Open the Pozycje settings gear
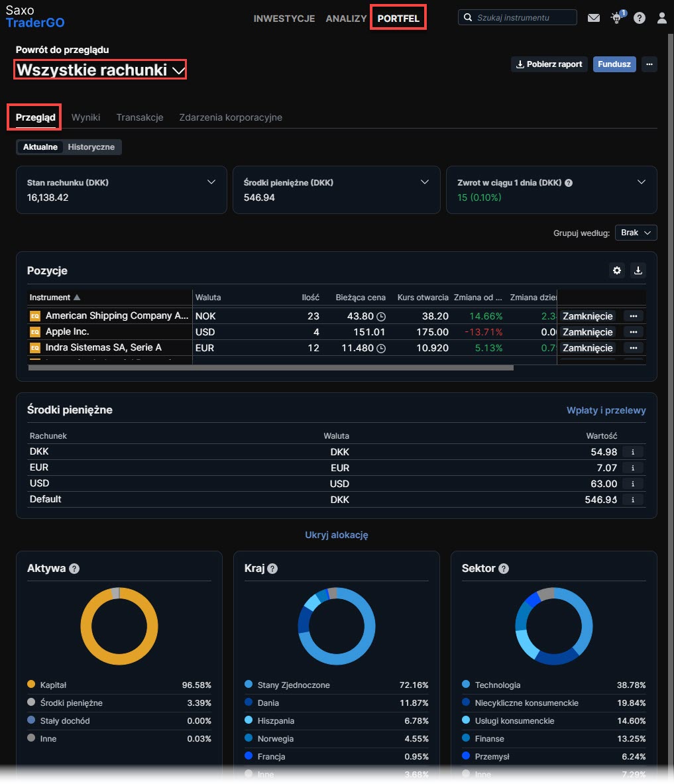The image size is (674, 784). click(617, 270)
